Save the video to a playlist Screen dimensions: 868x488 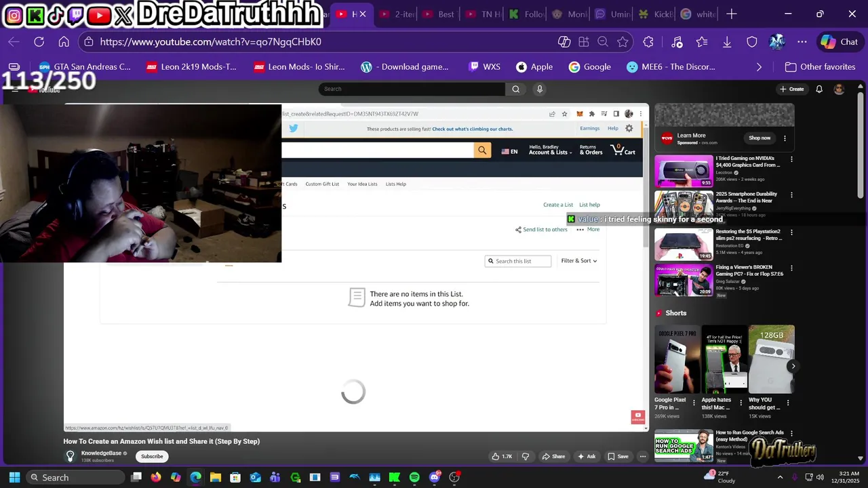click(x=618, y=456)
